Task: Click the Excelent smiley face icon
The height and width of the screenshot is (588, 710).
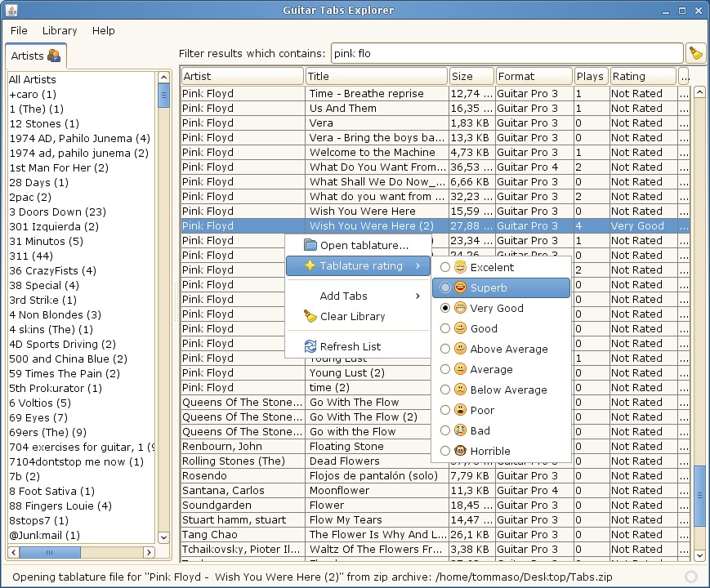Action: pos(460,267)
